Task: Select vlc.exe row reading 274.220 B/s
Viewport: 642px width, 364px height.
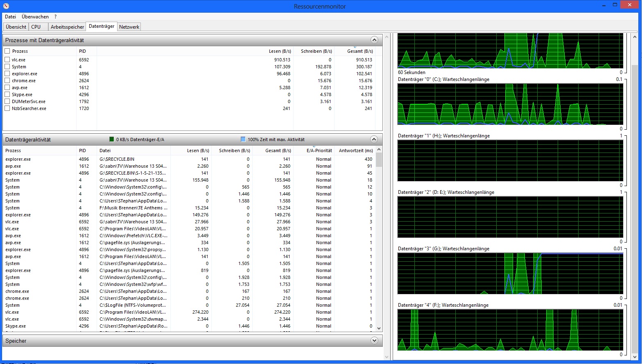Action: click(189, 312)
